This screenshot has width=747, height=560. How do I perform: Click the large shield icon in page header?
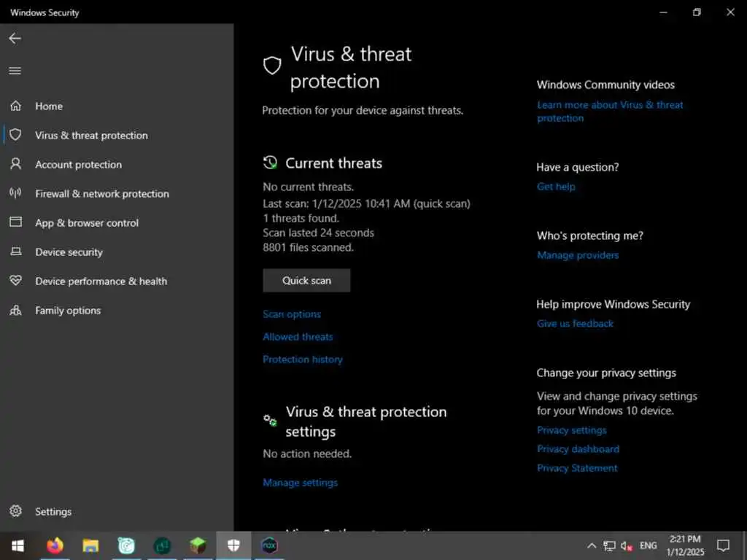click(x=272, y=66)
